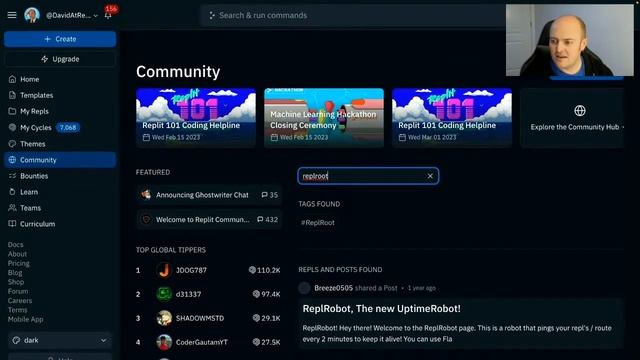Viewport: 640px width, 360px height.
Task: Click the 7,068 cycles badge
Action: [68, 127]
